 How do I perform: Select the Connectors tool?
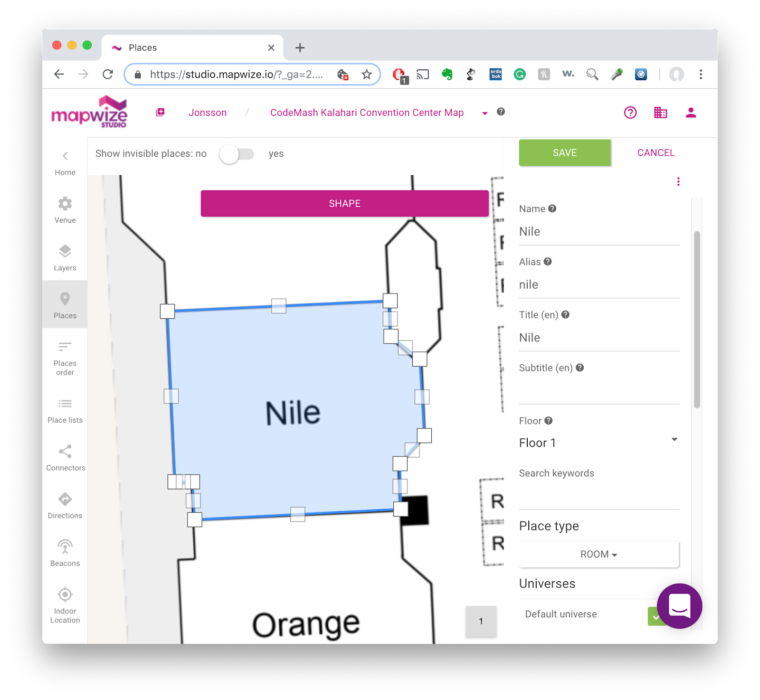[x=65, y=457]
